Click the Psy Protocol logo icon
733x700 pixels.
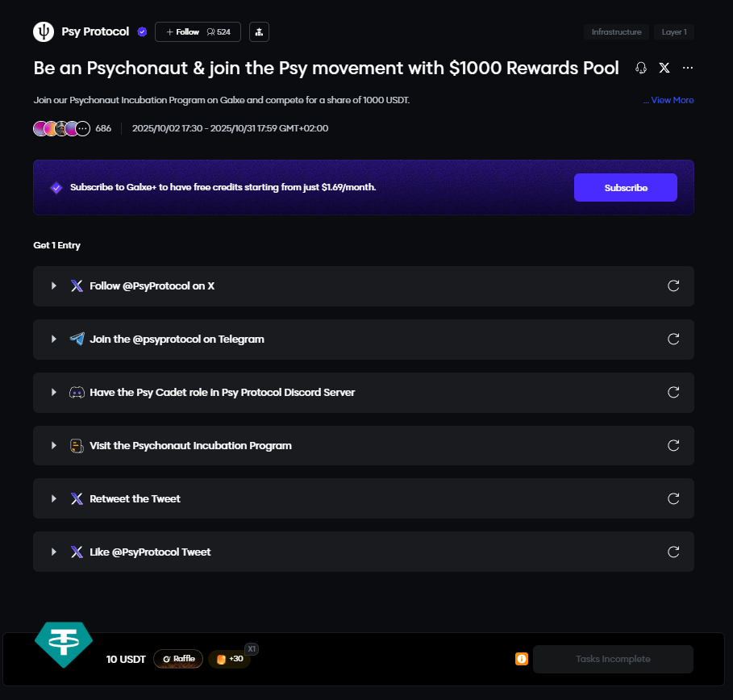tap(44, 32)
